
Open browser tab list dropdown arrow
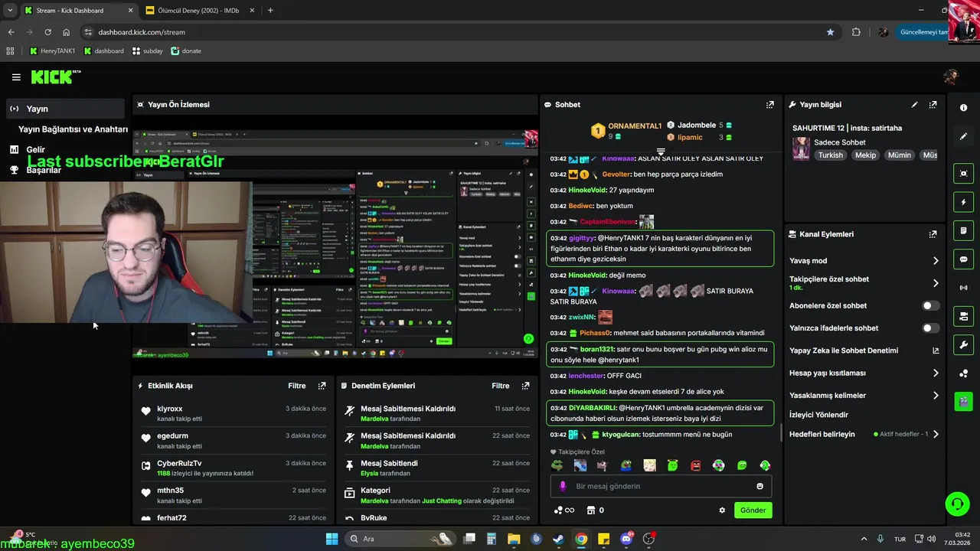[x=10, y=11]
